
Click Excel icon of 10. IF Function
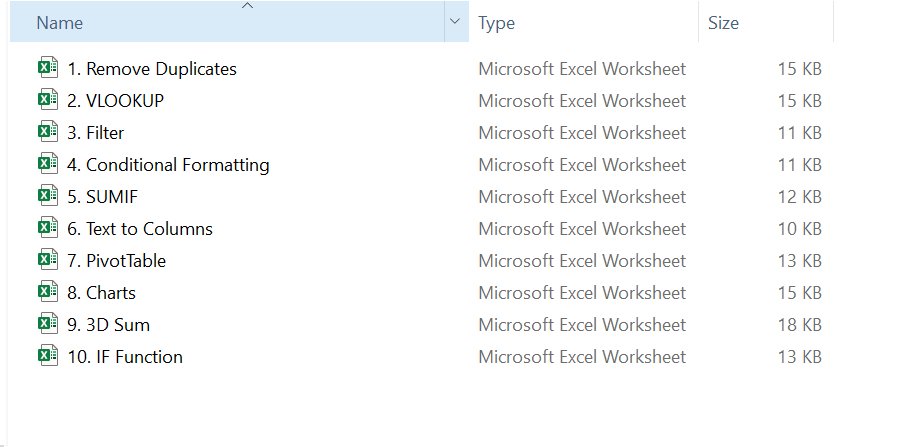pyautogui.click(x=48, y=356)
